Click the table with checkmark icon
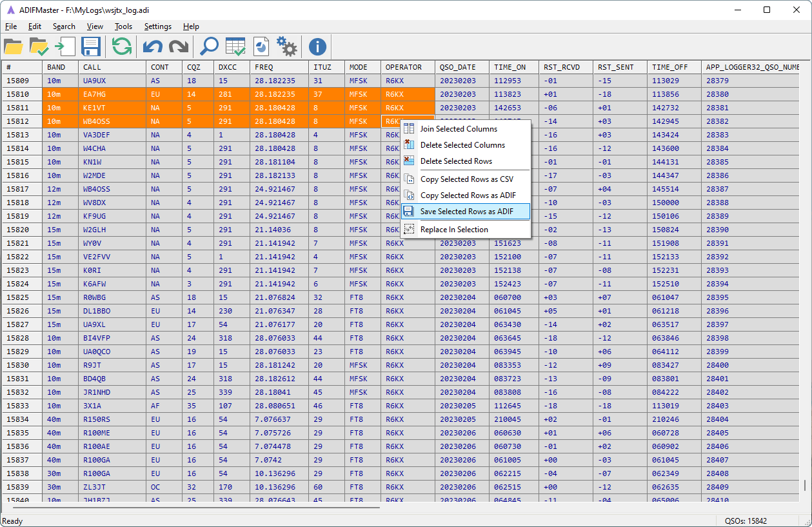Screen dimensions: 812x527 (x=235, y=46)
